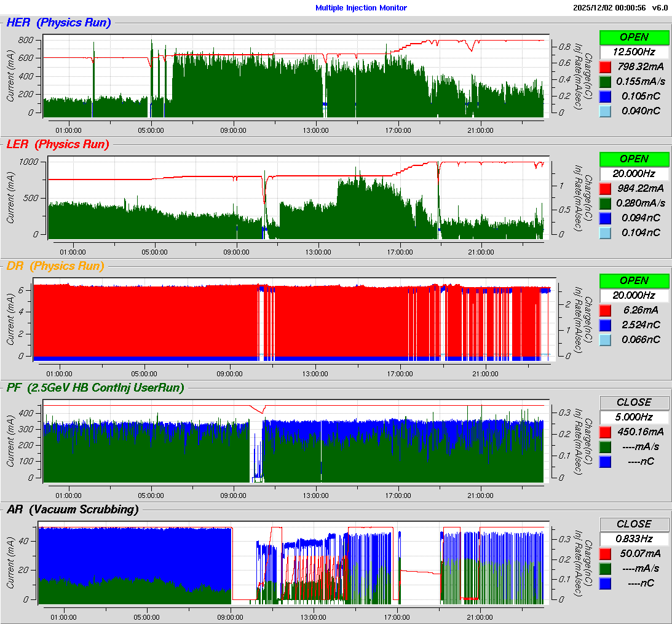This screenshot has width=672, height=624.
Task: Toggle the CLOSE status indicator for PF
Action: 634,402
